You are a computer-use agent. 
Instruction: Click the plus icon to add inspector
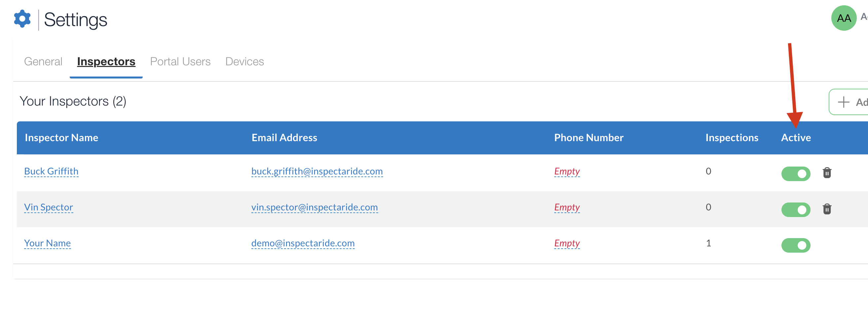(844, 102)
